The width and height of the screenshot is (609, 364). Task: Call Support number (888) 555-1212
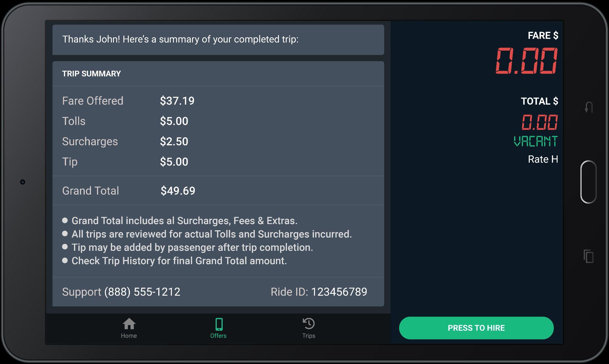[142, 292]
